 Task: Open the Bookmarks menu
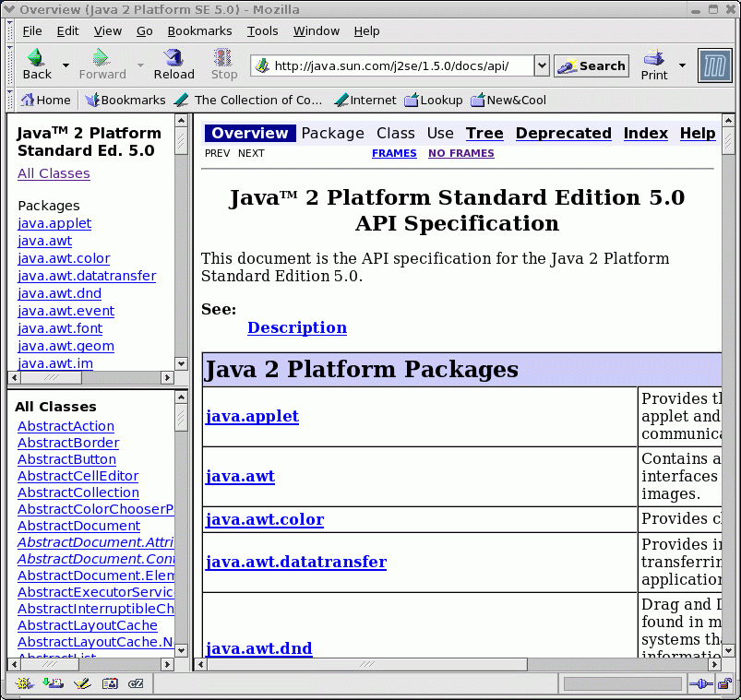click(x=199, y=31)
